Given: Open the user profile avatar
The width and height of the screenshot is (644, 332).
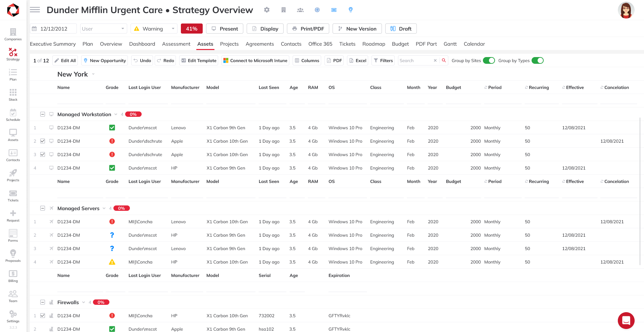Looking at the screenshot, I should click(x=626, y=10).
